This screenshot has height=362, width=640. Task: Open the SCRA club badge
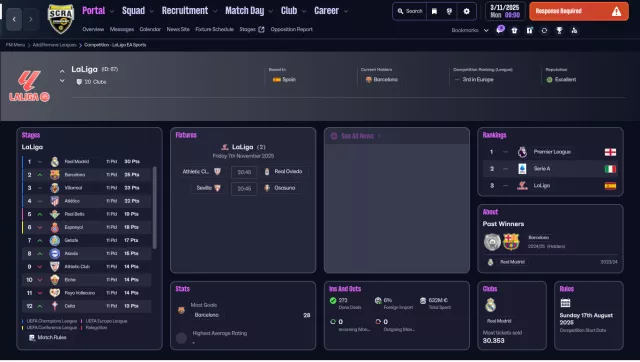(61, 19)
